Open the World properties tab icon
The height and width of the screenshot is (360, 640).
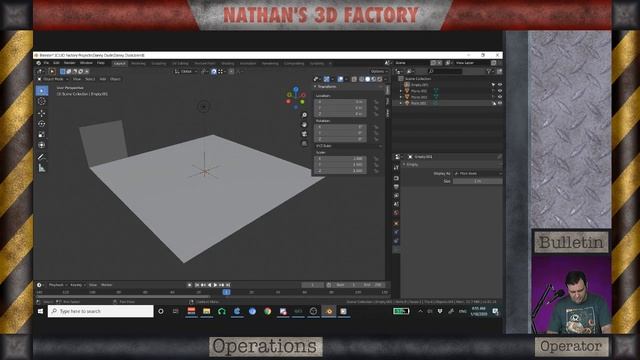click(396, 213)
